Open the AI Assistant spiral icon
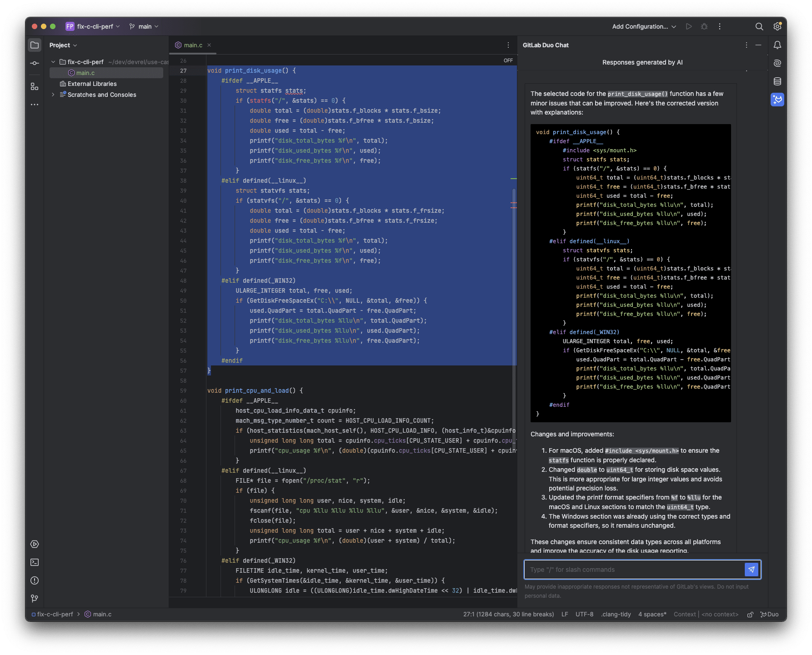812x655 pixels. [777, 63]
